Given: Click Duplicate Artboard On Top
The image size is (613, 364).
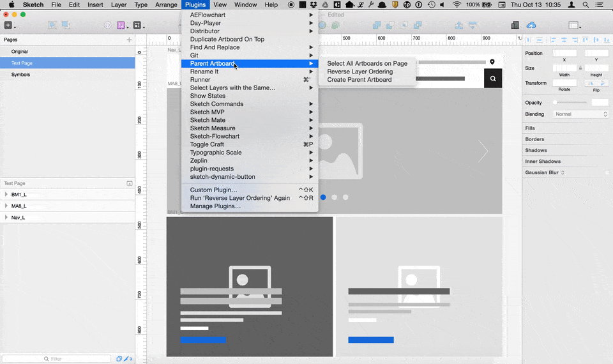Looking at the screenshot, I should (x=250, y=39).
